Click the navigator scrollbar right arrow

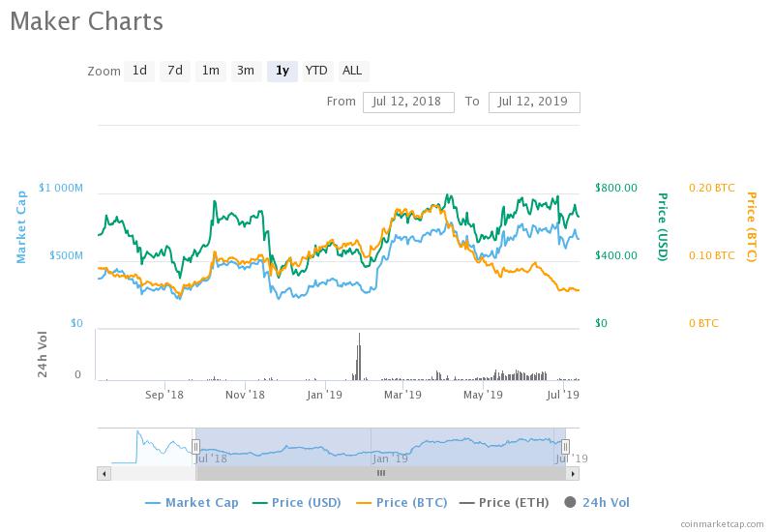574,473
